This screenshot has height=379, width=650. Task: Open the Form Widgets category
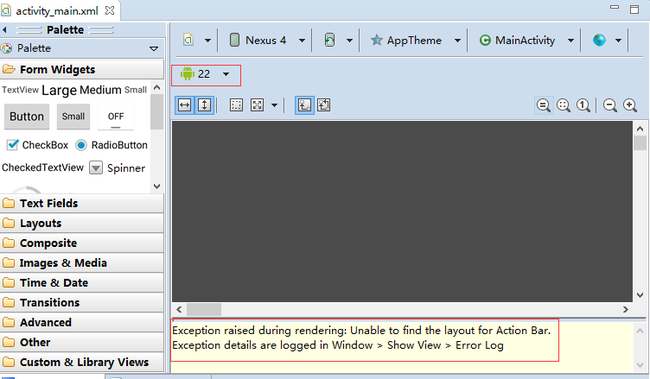click(x=82, y=69)
